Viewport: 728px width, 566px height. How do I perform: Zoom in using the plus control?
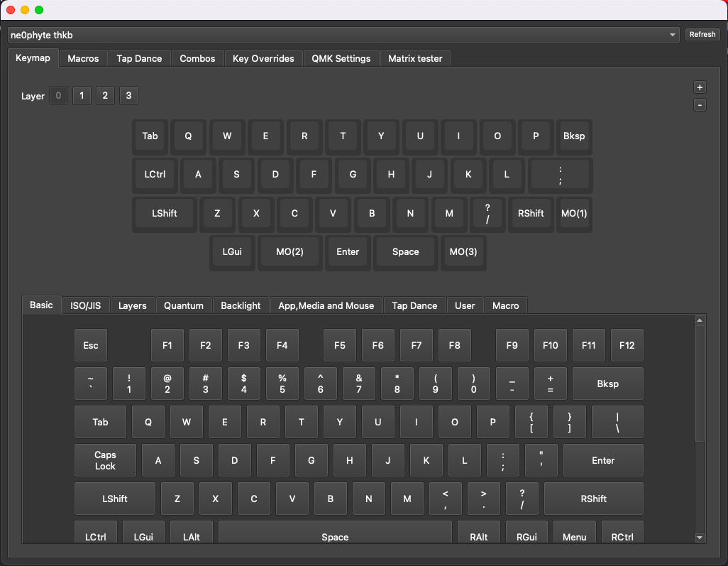click(700, 87)
